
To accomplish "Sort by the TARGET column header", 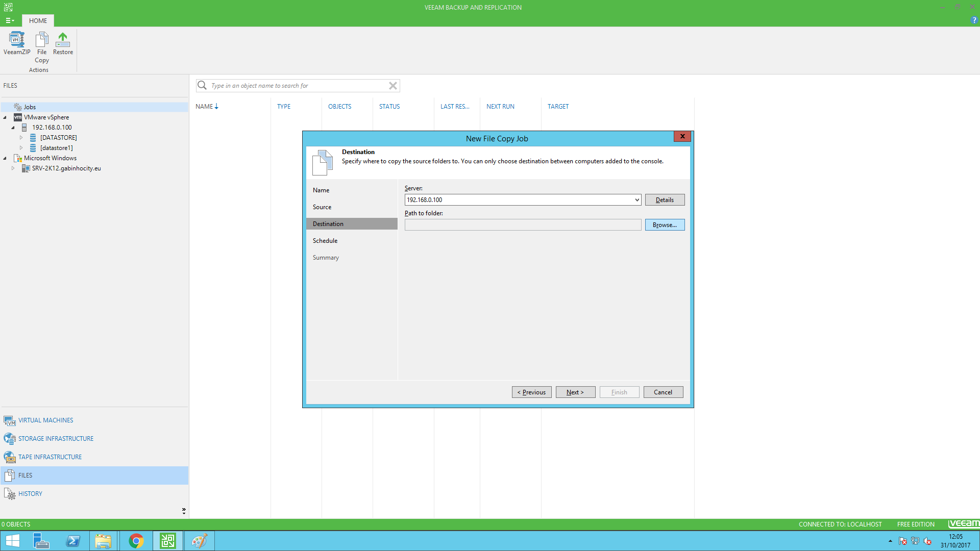I will (558, 107).
